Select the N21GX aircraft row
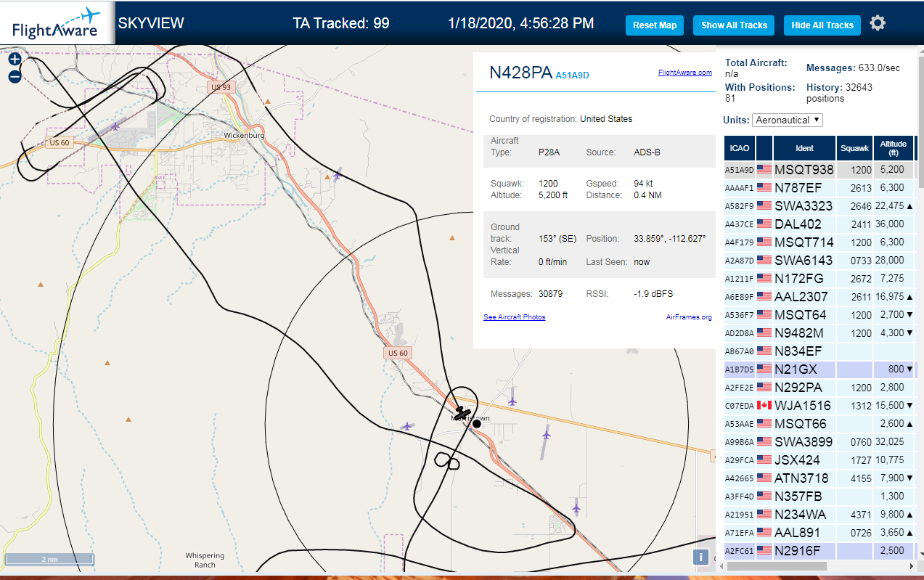The height and width of the screenshot is (580, 924). (x=819, y=369)
